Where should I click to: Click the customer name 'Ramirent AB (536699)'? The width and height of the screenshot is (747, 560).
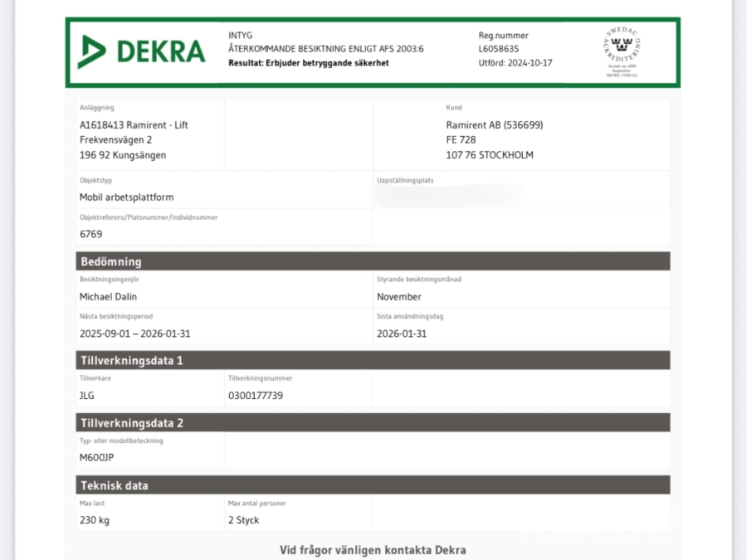(x=495, y=125)
